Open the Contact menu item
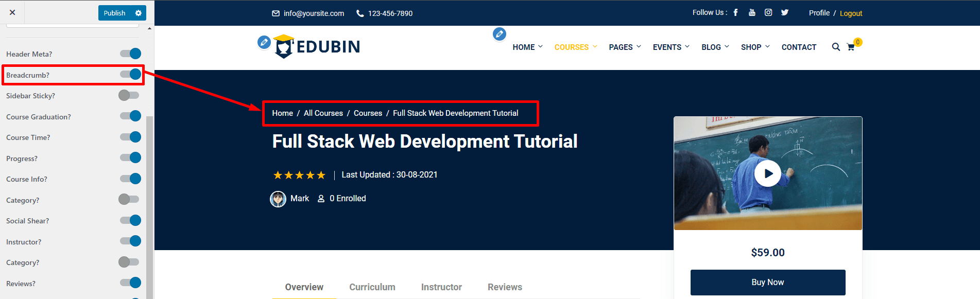 coord(799,47)
